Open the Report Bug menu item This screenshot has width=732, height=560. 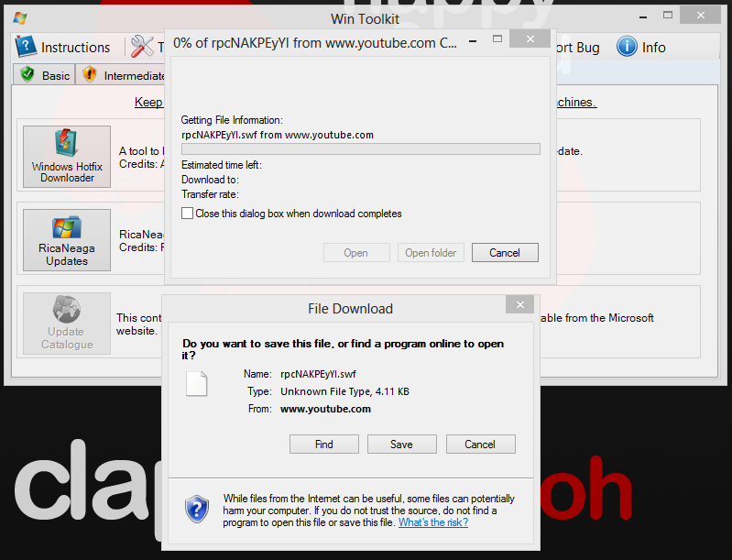(575, 48)
